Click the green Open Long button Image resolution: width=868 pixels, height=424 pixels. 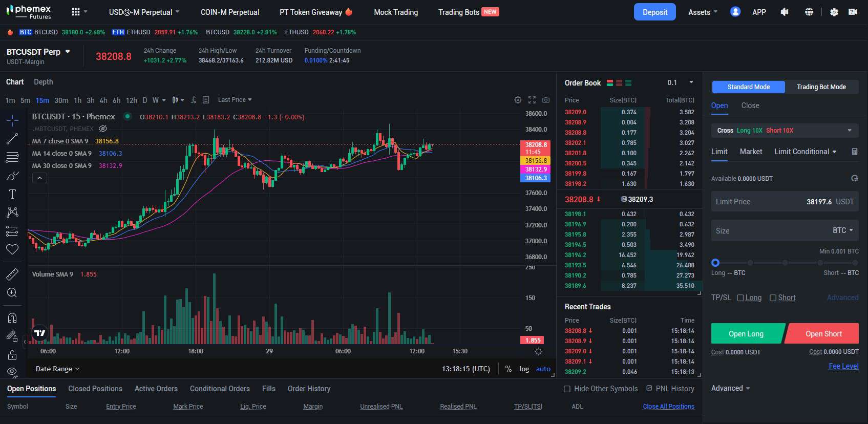pyautogui.click(x=746, y=334)
